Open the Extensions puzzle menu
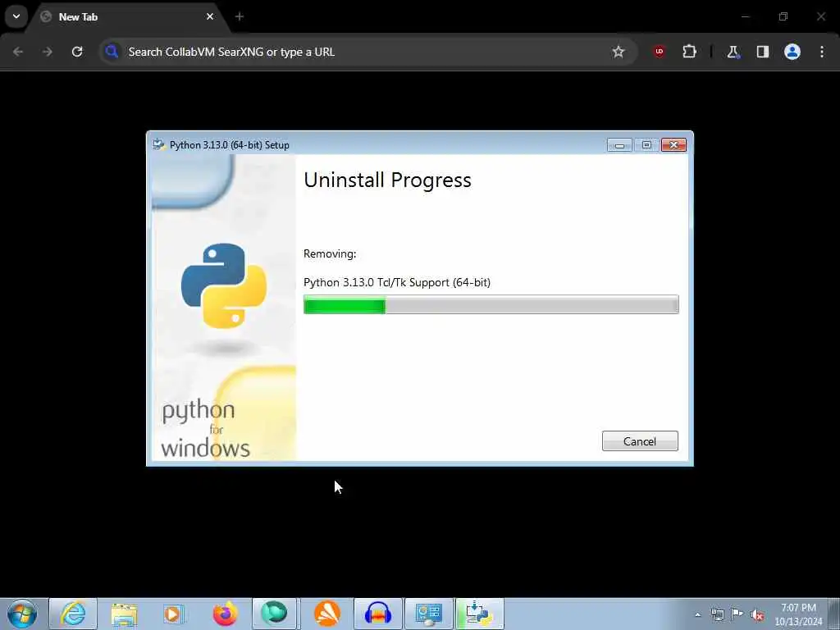The width and height of the screenshot is (840, 630). (689, 52)
